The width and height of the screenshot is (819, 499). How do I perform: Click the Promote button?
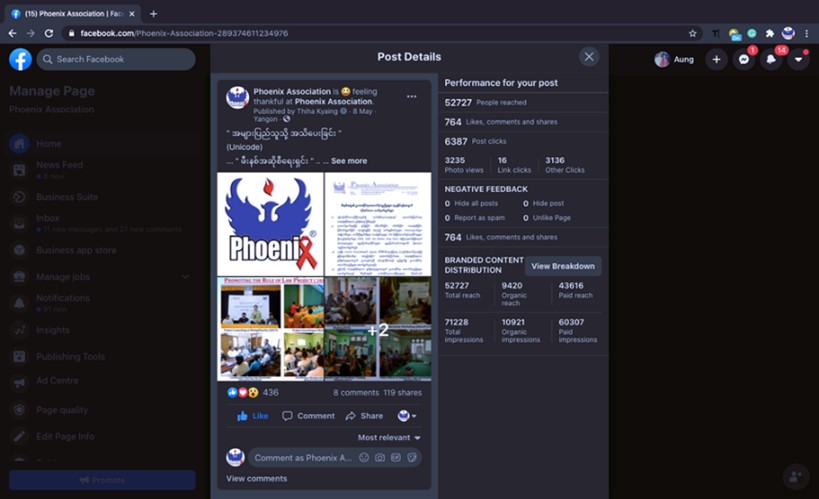[x=102, y=480]
